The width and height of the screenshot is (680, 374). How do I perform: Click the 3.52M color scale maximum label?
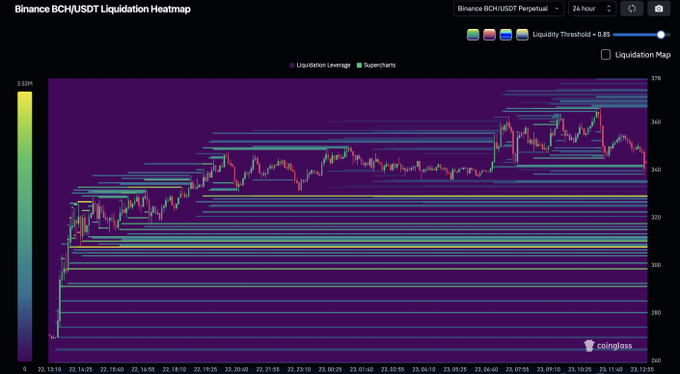click(25, 84)
